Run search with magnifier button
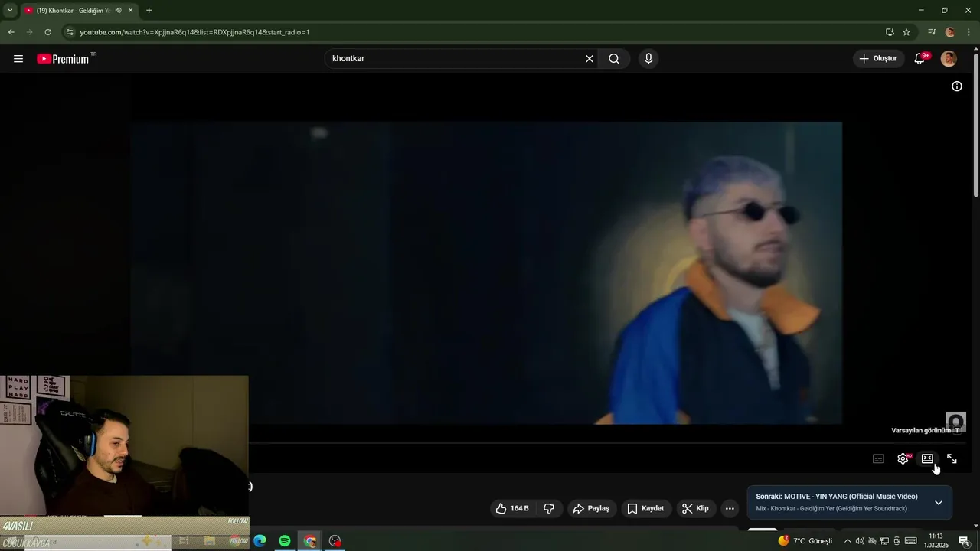Image resolution: width=980 pixels, height=551 pixels. 614,59
